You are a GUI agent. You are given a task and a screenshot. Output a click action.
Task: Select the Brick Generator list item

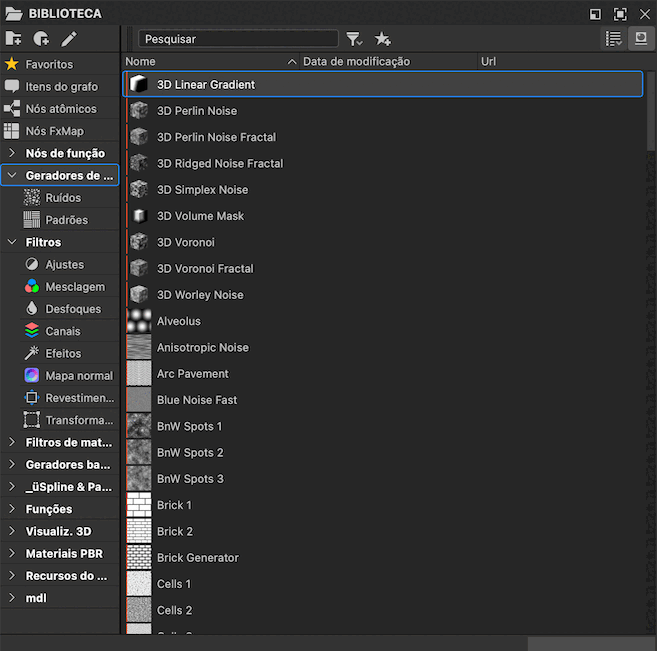tap(197, 558)
